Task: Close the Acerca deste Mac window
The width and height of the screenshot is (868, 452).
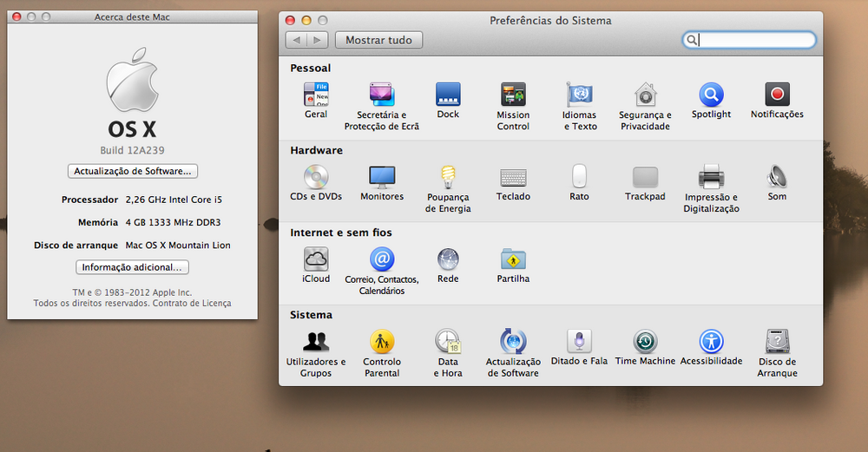Action: pyautogui.click(x=16, y=16)
